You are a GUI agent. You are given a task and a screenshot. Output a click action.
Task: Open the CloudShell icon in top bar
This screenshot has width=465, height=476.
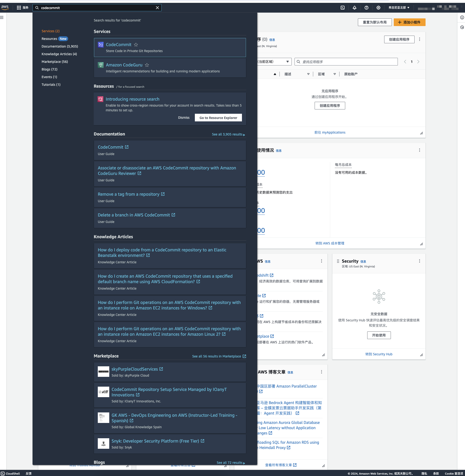pyautogui.click(x=343, y=8)
